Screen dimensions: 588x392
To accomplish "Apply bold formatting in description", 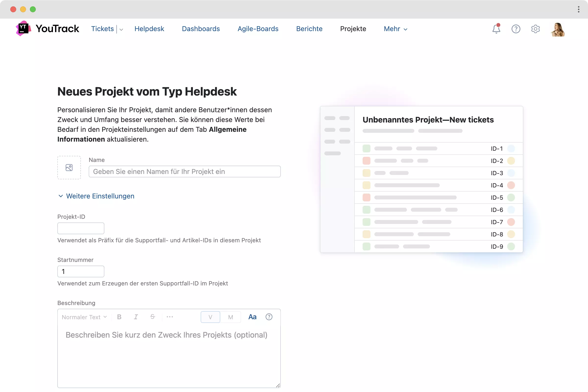I will (119, 317).
